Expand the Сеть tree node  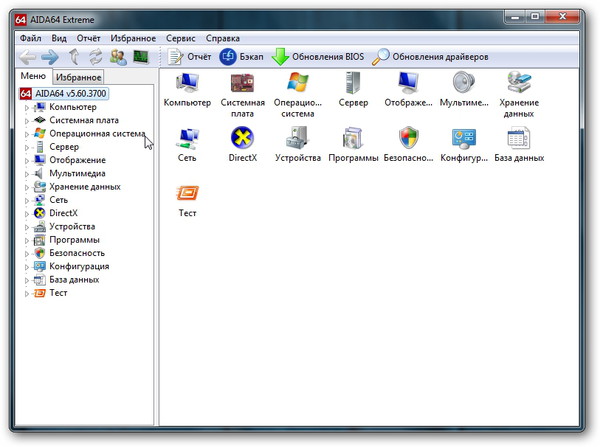click(27, 200)
